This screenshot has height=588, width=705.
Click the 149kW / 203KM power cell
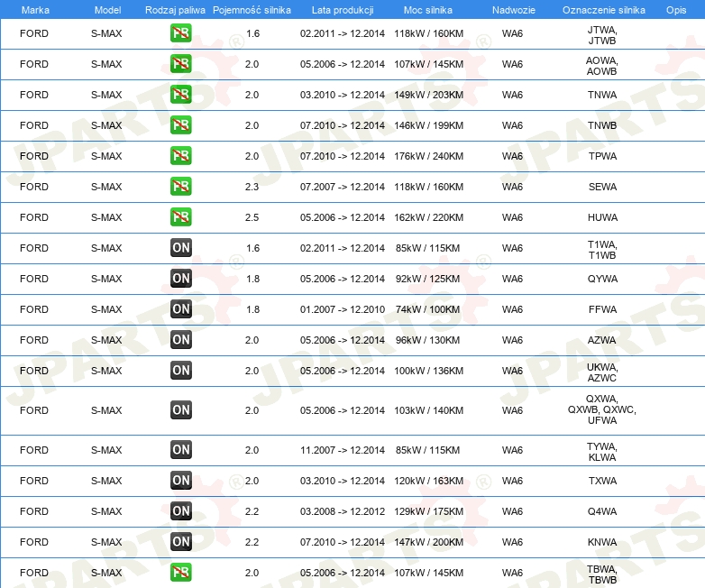428,95
